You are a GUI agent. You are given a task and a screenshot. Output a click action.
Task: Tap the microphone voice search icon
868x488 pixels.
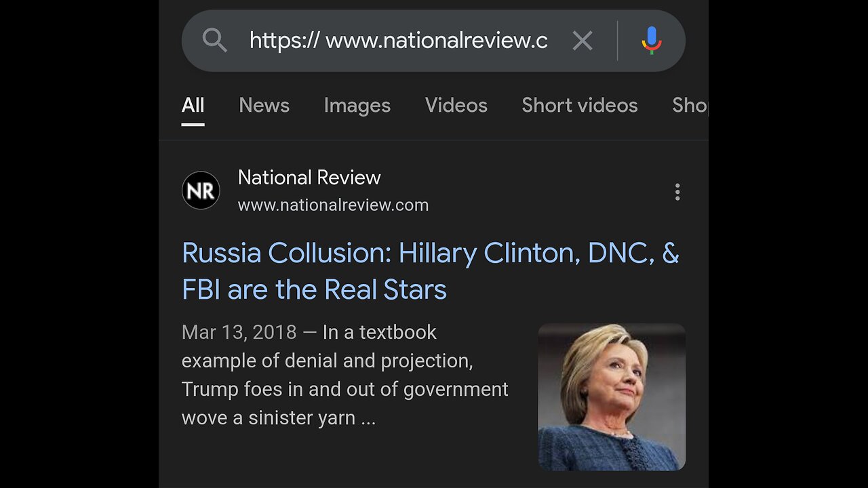(651, 41)
